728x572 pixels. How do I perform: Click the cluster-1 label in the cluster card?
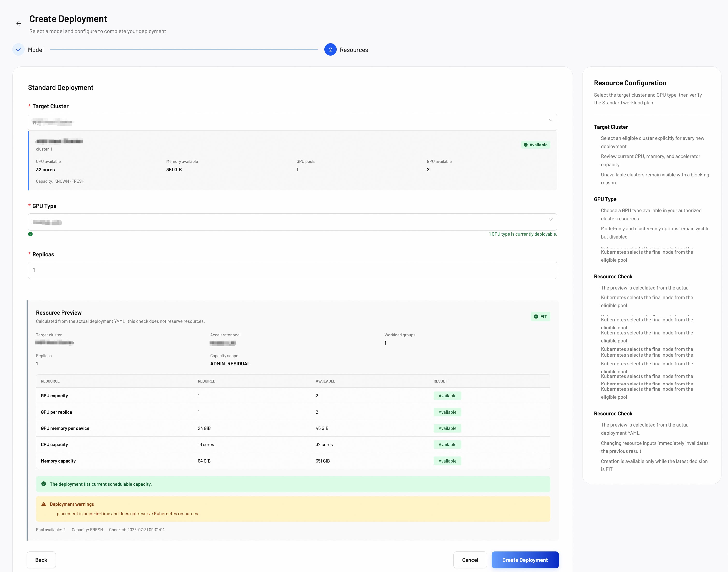[x=44, y=149]
